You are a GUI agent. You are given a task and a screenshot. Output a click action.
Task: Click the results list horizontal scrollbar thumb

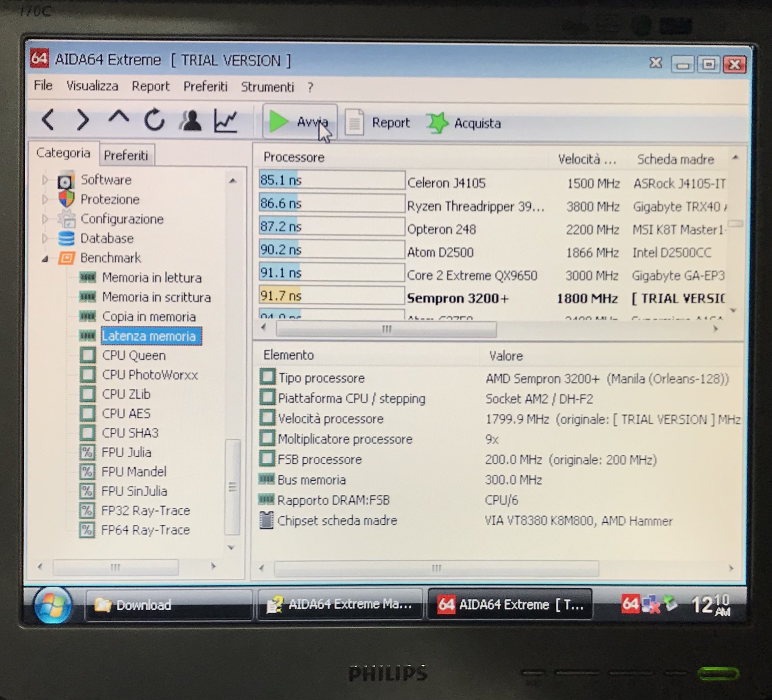pyautogui.click(x=386, y=329)
